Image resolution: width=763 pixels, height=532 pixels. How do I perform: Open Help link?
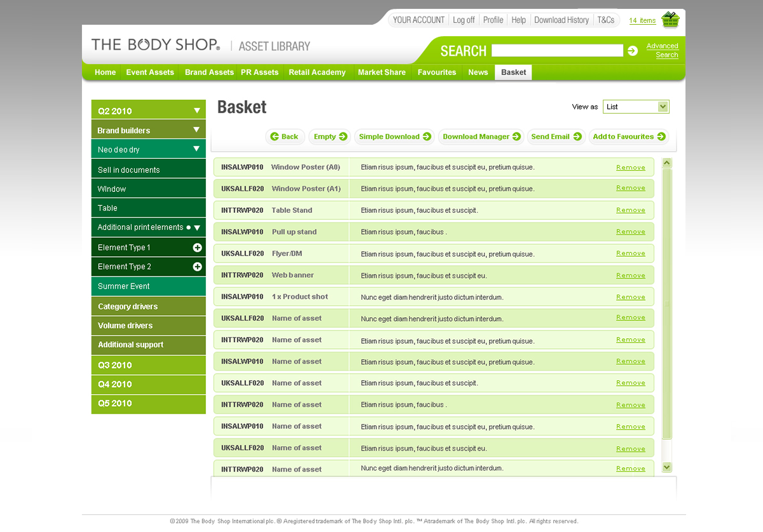519,20
